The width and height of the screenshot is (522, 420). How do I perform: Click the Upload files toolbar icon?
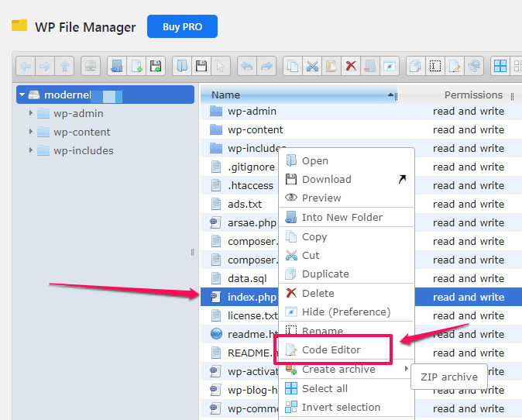[156, 66]
